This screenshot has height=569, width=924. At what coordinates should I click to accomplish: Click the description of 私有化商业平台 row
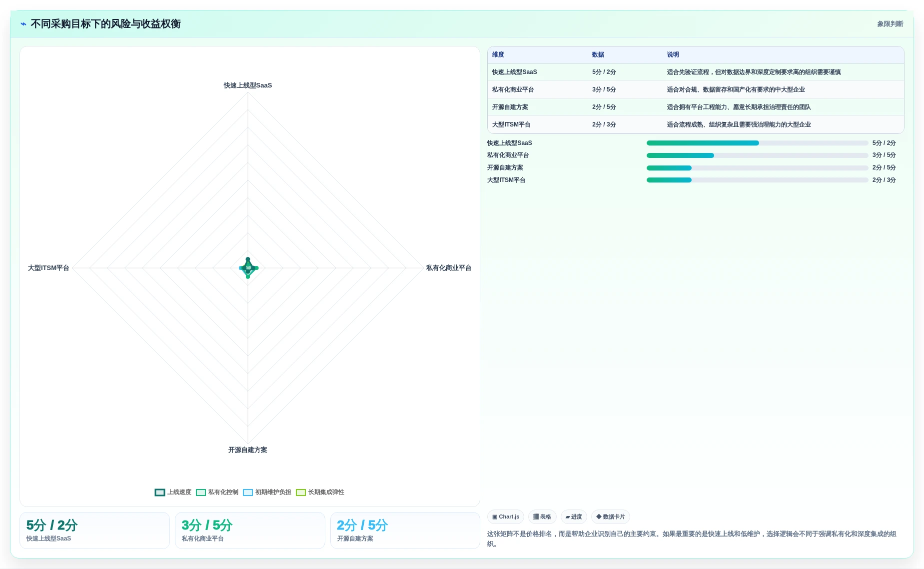tap(736, 90)
